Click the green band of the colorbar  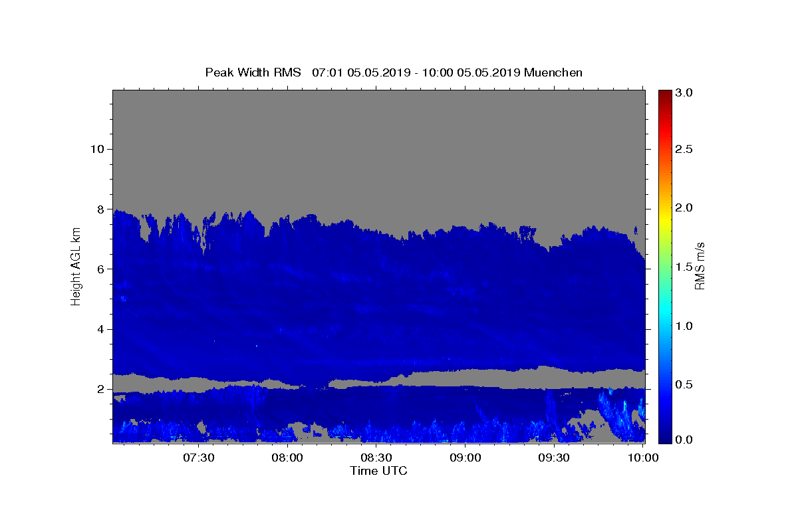coord(664,266)
